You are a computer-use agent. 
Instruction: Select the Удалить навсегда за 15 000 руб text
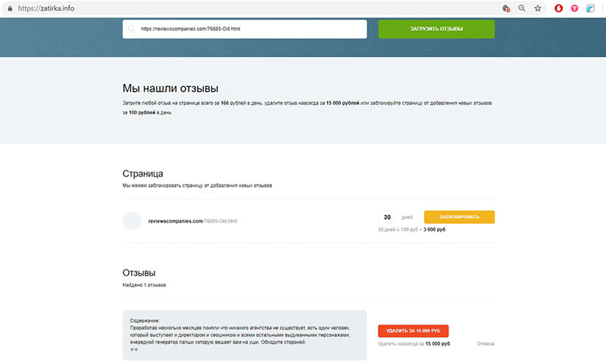(414, 344)
